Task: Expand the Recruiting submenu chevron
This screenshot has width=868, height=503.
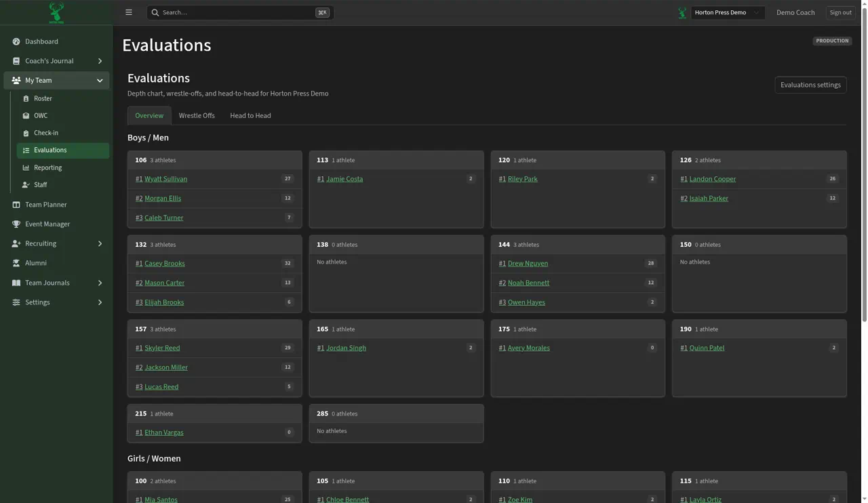Action: 100,244
